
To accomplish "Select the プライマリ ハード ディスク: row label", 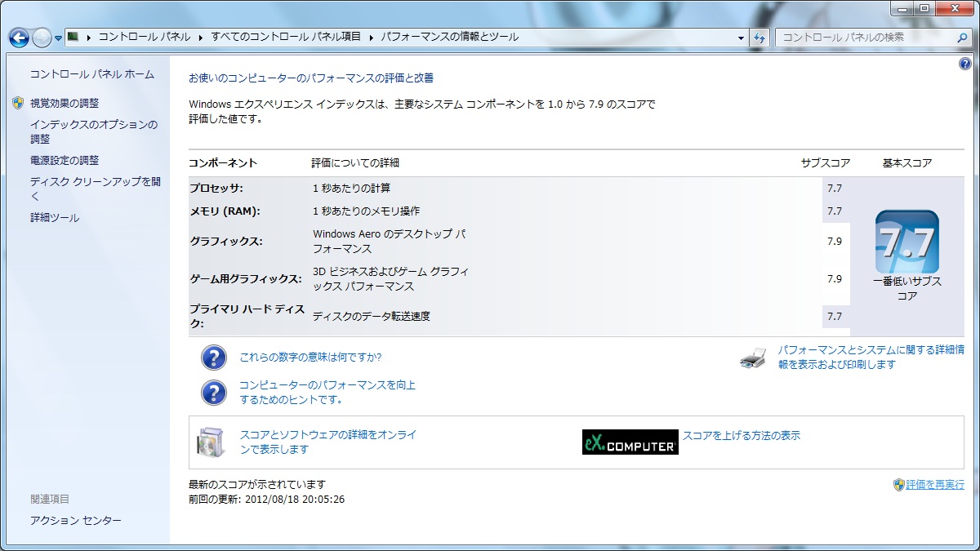I will 247,317.
